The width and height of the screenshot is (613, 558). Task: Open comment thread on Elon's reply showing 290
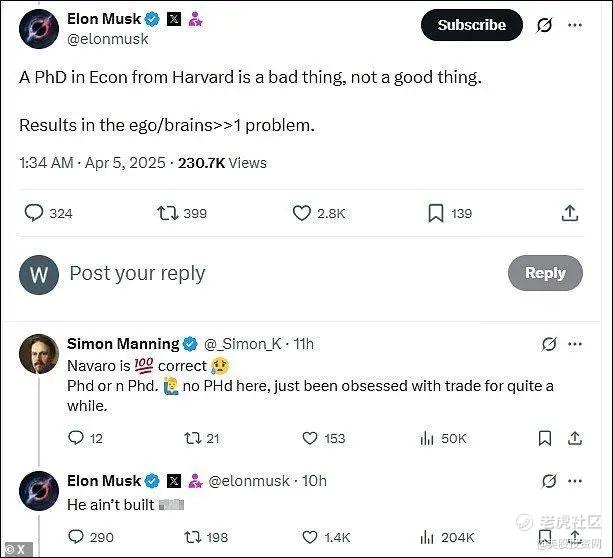pos(76,537)
